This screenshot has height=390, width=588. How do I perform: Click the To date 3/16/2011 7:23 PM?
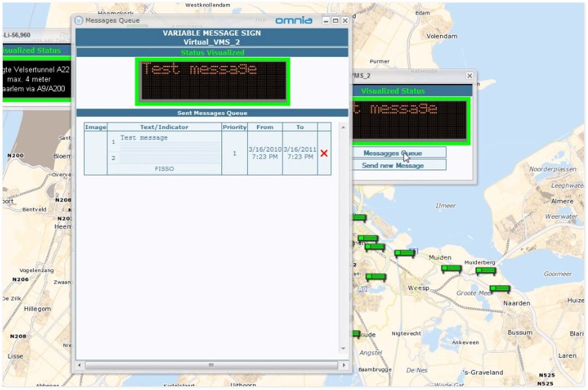click(x=300, y=153)
